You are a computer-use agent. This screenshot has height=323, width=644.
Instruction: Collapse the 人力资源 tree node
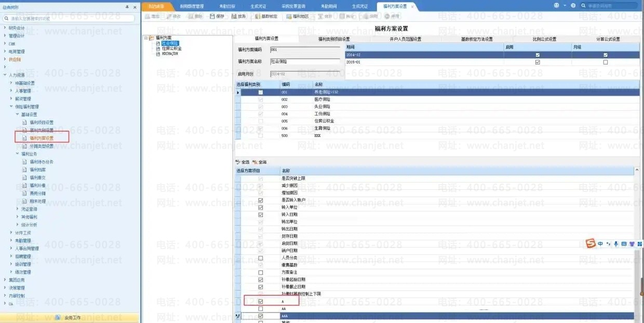pyautogui.click(x=5, y=75)
